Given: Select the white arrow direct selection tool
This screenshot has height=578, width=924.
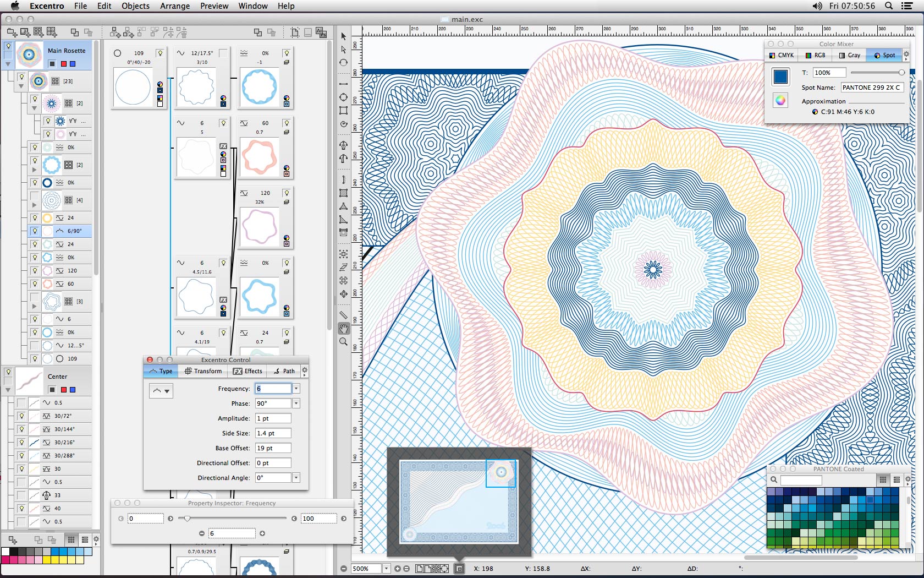Looking at the screenshot, I should click(x=344, y=50).
